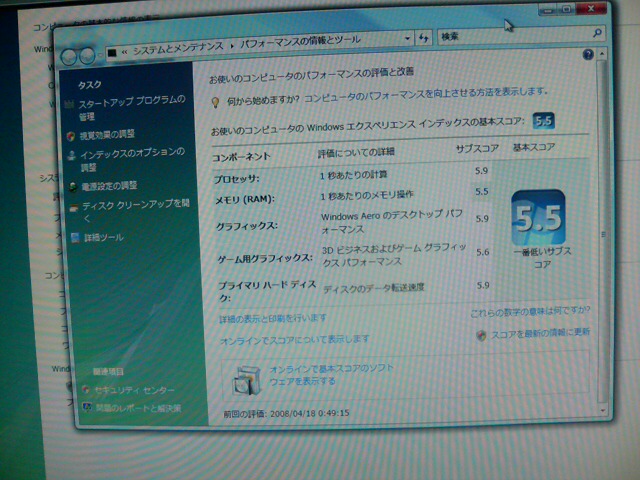
Task: Open the address bar history dropdown arrow
Action: click(407, 38)
